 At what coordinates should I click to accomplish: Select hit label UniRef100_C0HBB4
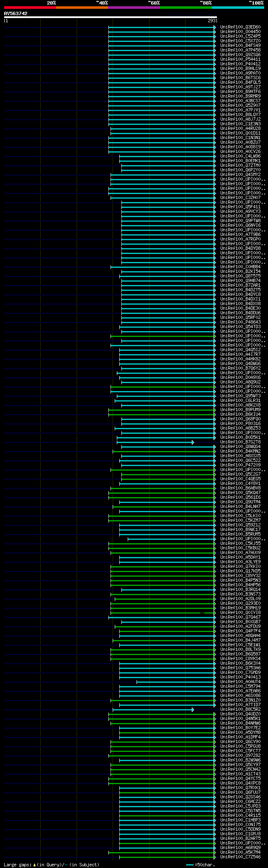coord(240,267)
